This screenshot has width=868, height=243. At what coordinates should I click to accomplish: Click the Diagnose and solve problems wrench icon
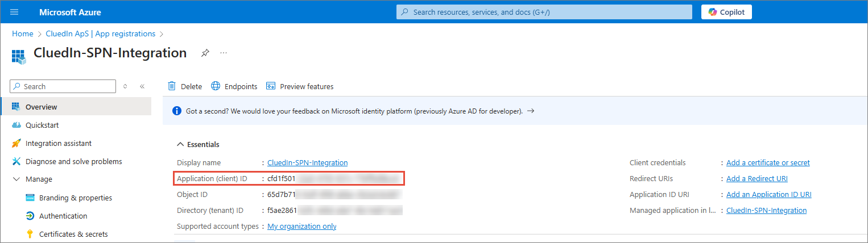[x=16, y=161]
